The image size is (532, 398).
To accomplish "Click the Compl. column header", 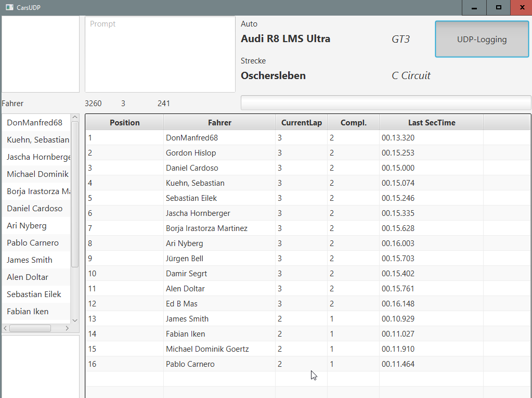I will [x=353, y=123].
